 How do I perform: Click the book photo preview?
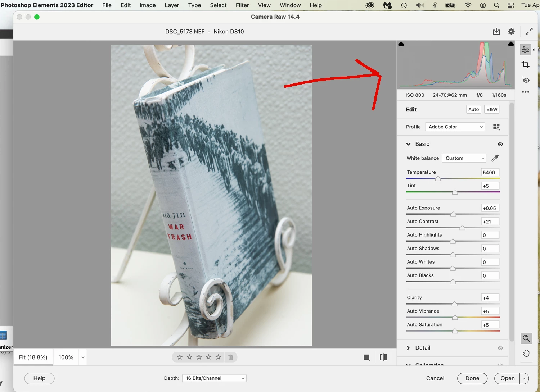click(211, 195)
